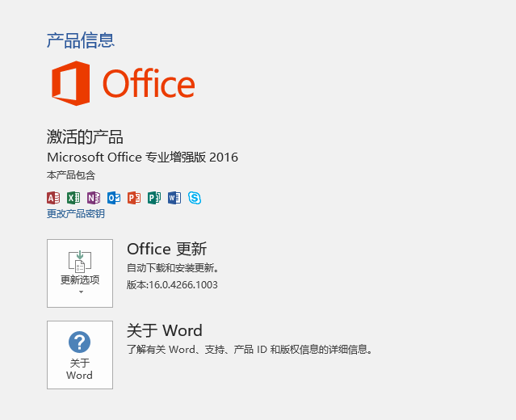Click the Outlook app icon

pos(114,198)
